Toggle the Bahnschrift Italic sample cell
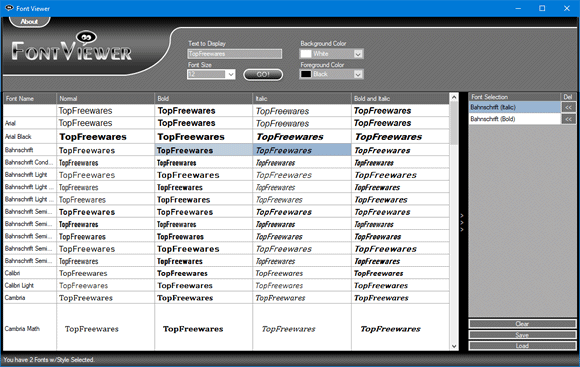 [x=302, y=150]
